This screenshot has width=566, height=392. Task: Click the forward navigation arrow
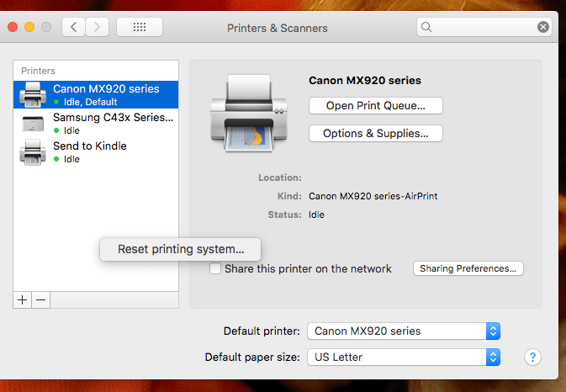(98, 27)
